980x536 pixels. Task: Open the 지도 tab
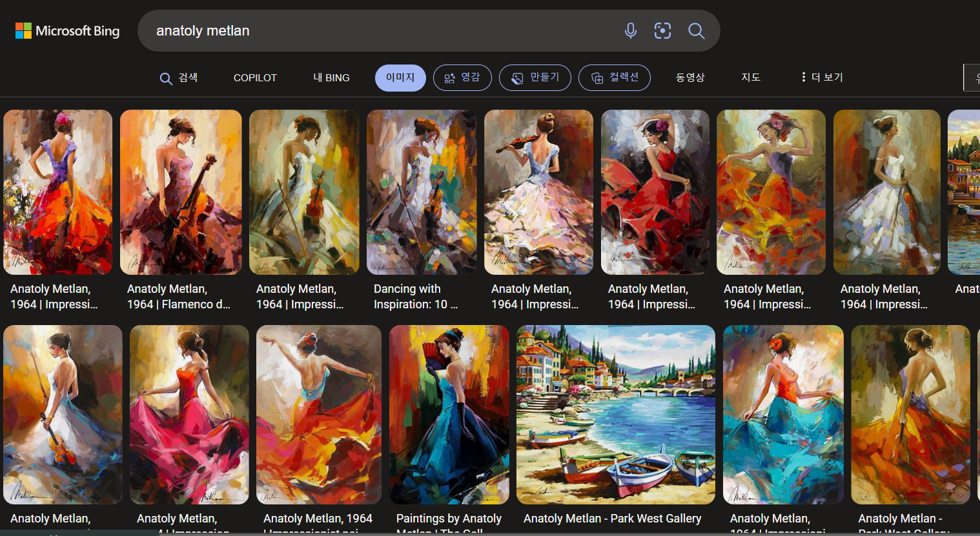(x=751, y=77)
